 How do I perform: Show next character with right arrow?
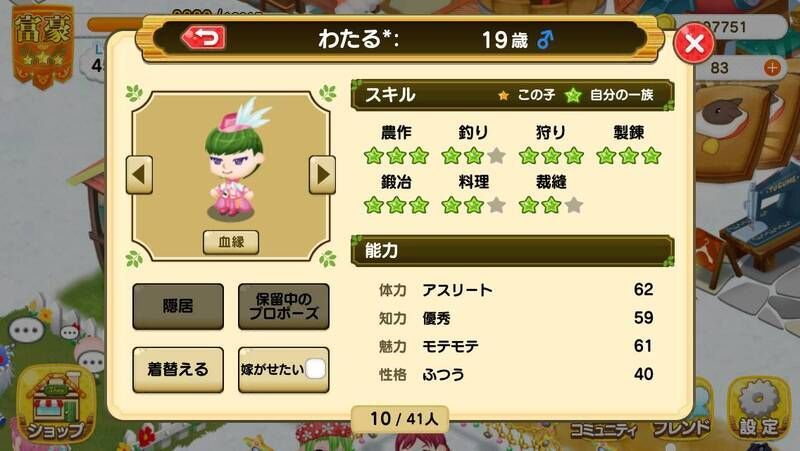322,174
